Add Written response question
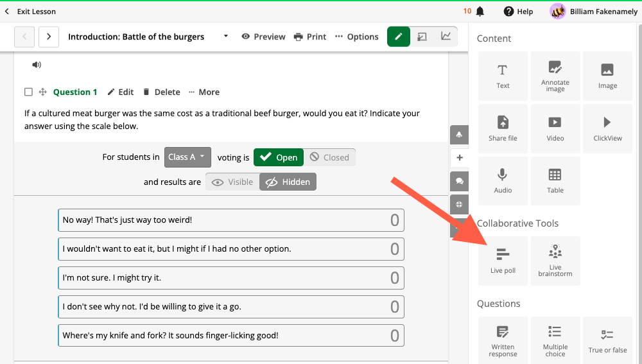Screen dimensions: 642x364 click(x=503, y=341)
